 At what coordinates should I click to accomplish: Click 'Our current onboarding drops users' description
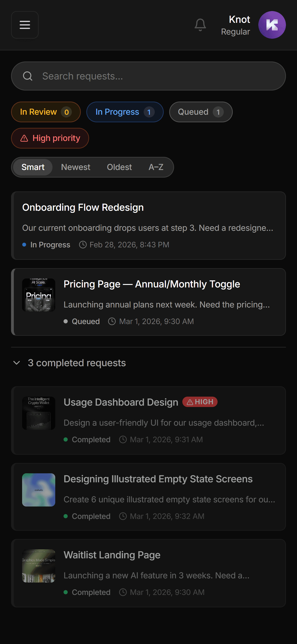coord(148,228)
